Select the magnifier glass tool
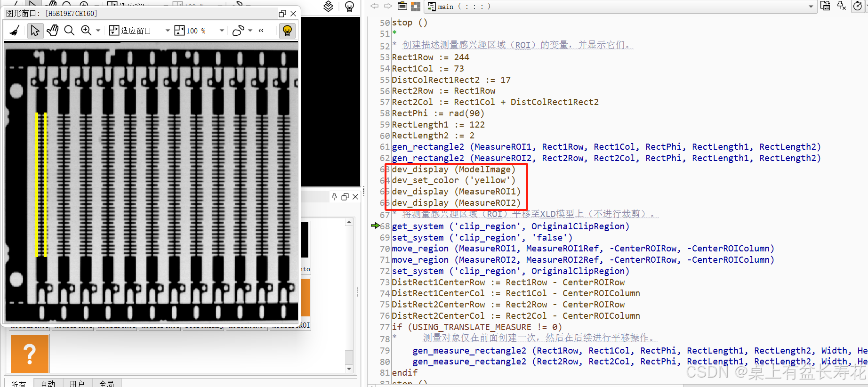868x387 pixels. 69,31
